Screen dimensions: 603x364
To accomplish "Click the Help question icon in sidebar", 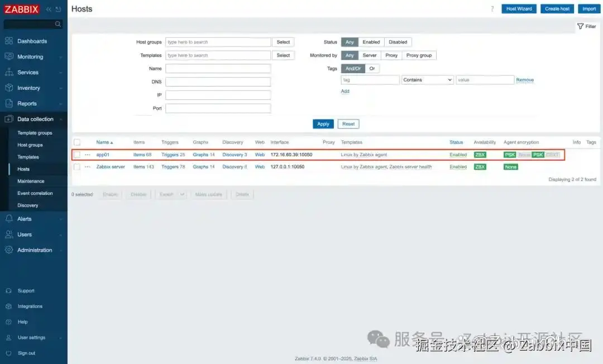I will [x=9, y=322].
